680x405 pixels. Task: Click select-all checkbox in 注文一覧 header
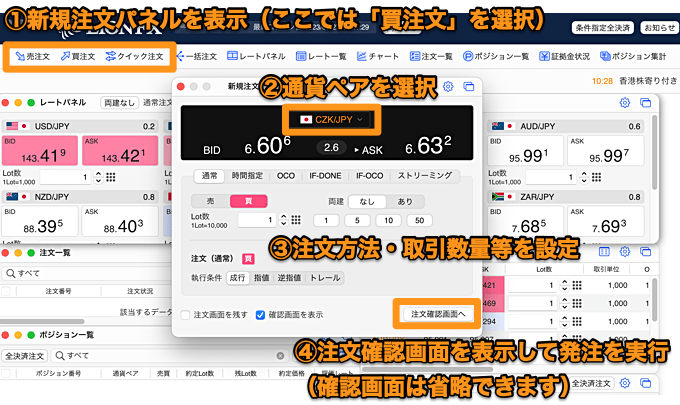tap(6, 291)
